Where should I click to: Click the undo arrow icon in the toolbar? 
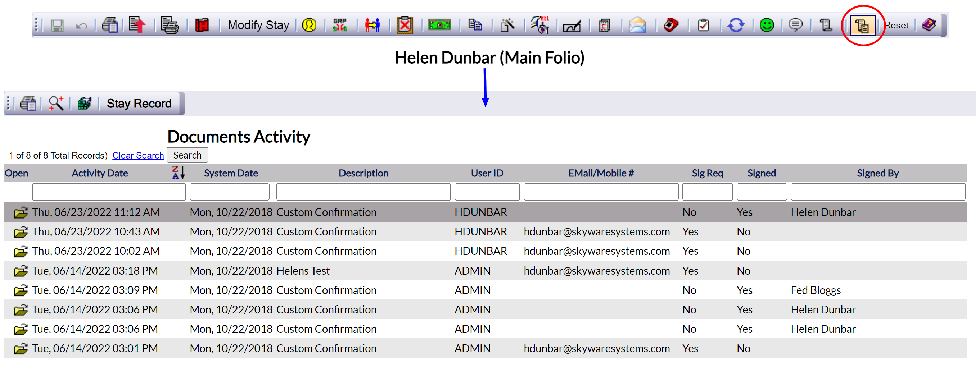pyautogui.click(x=81, y=26)
